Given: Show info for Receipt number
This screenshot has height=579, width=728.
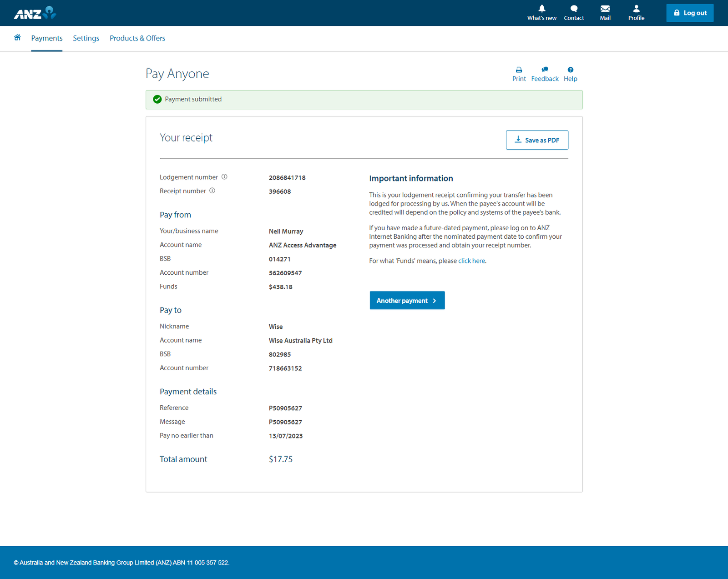Looking at the screenshot, I should pyautogui.click(x=212, y=191).
